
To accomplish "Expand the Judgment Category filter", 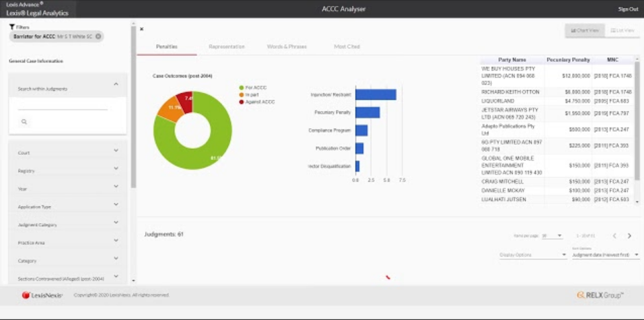I will click(68, 225).
